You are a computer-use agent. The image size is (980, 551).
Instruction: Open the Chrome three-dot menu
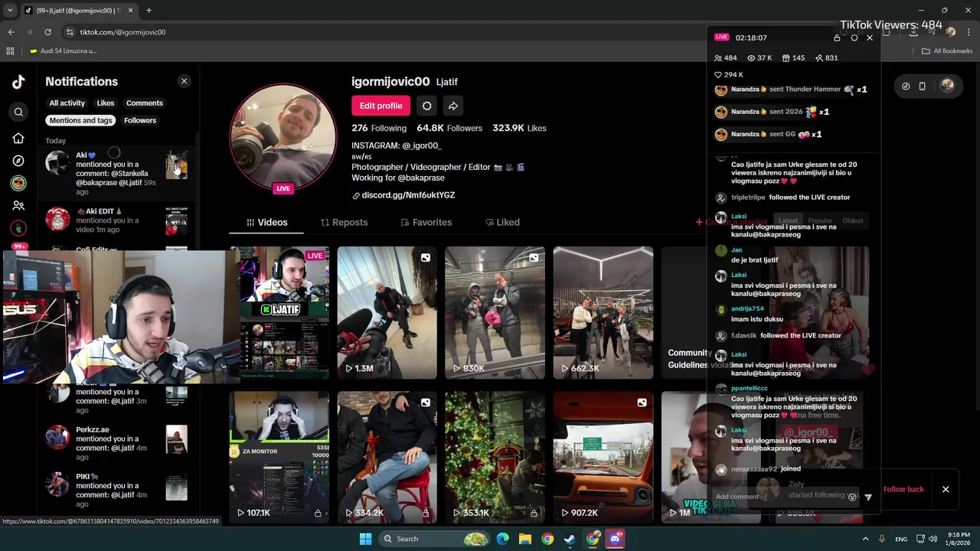tap(969, 32)
